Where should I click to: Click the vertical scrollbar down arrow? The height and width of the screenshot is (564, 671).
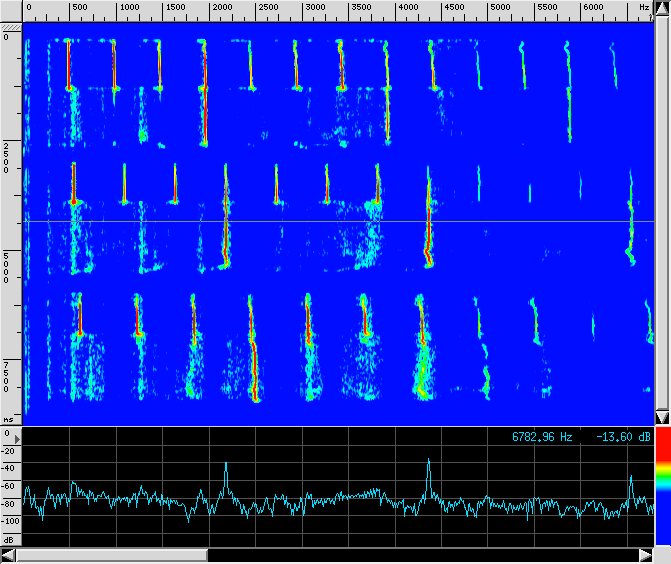pyautogui.click(x=662, y=416)
